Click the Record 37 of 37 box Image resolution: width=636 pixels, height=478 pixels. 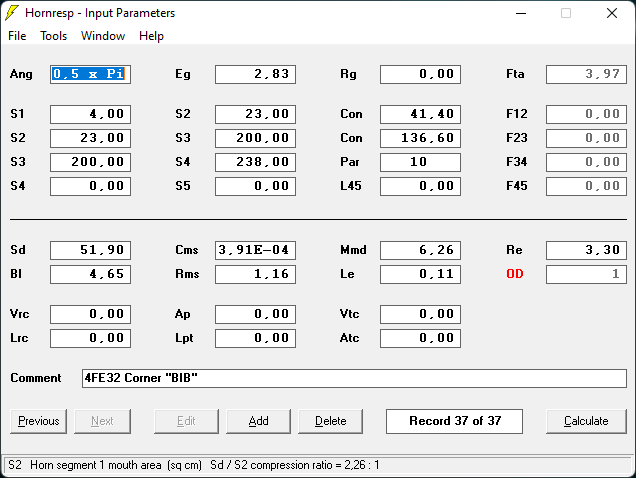454,421
